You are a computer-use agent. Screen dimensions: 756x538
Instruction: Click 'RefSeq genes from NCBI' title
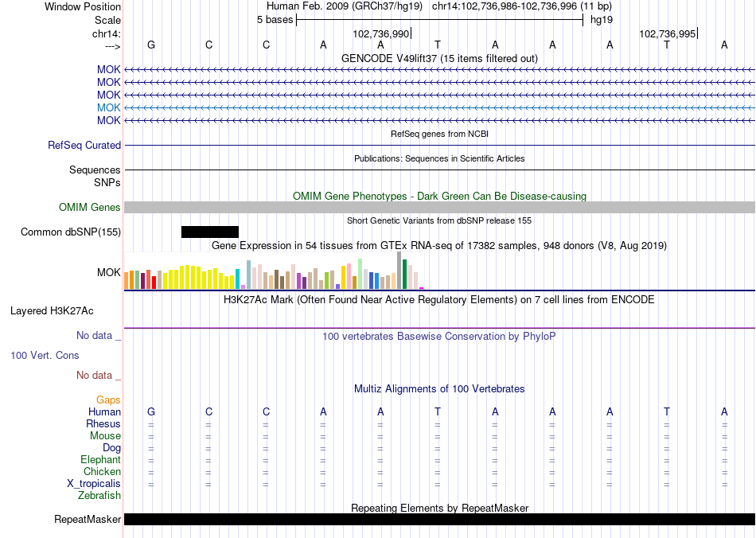point(439,134)
